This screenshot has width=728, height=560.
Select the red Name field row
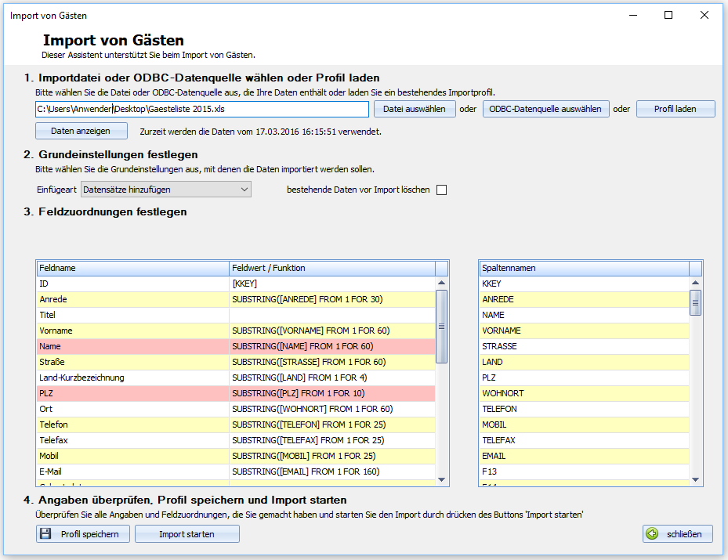(236, 346)
